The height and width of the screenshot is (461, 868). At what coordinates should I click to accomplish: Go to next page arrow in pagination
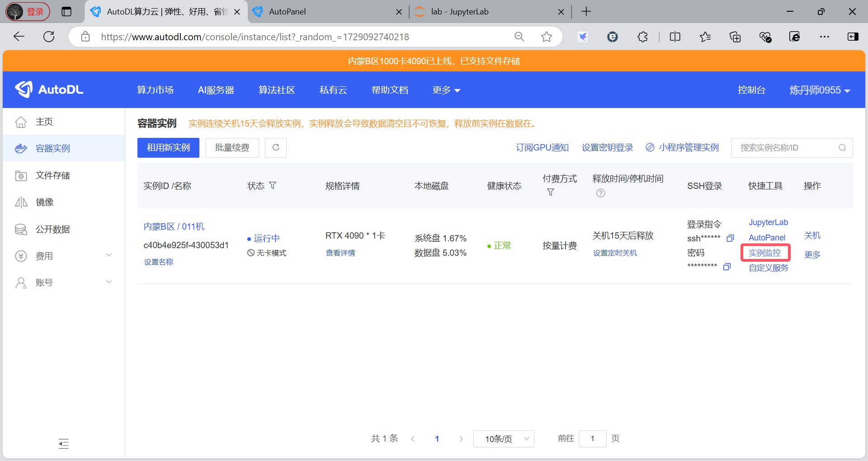pos(461,439)
